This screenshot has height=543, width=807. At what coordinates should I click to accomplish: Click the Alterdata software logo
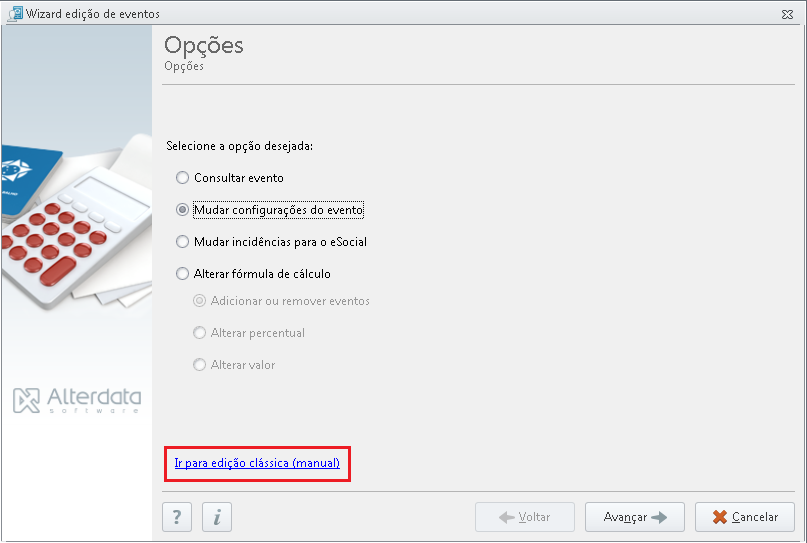[77, 400]
